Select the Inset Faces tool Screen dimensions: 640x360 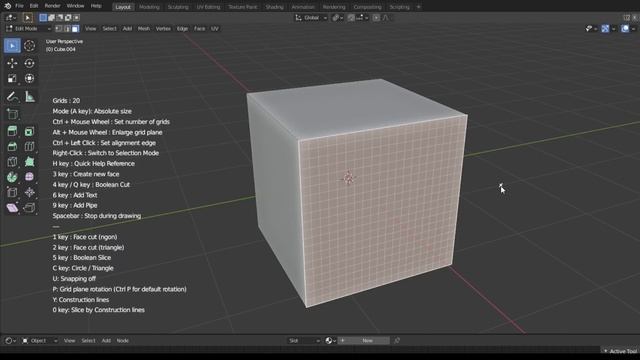(x=29, y=131)
